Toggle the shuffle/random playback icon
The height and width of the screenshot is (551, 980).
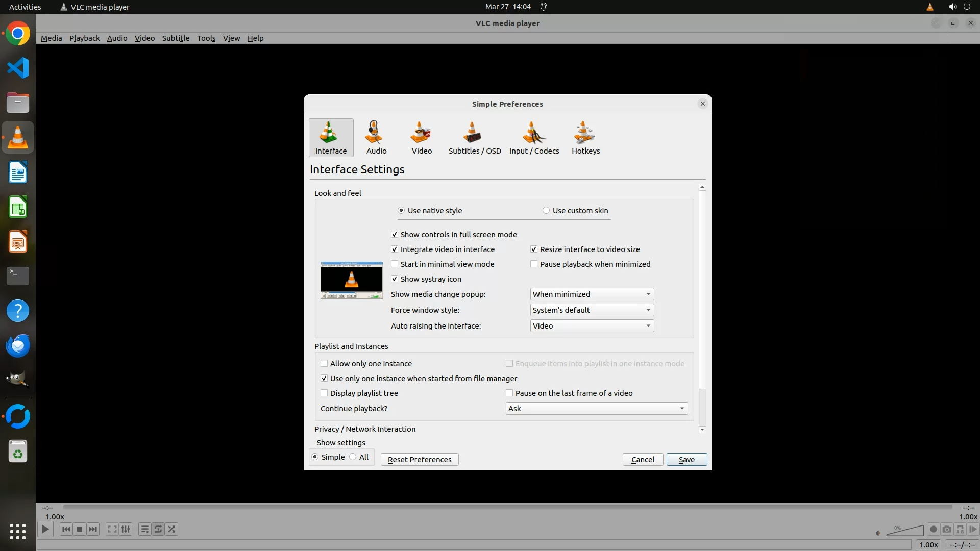(172, 529)
